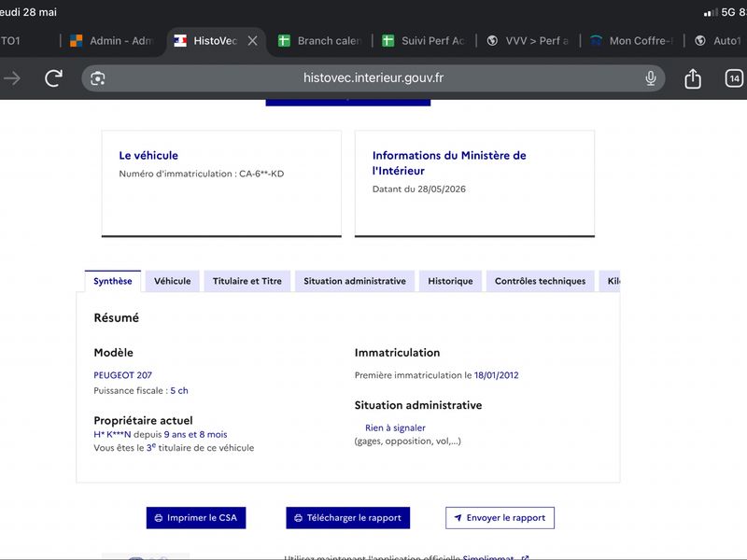Click the registration number CA-6**-KD

pyautogui.click(x=261, y=174)
